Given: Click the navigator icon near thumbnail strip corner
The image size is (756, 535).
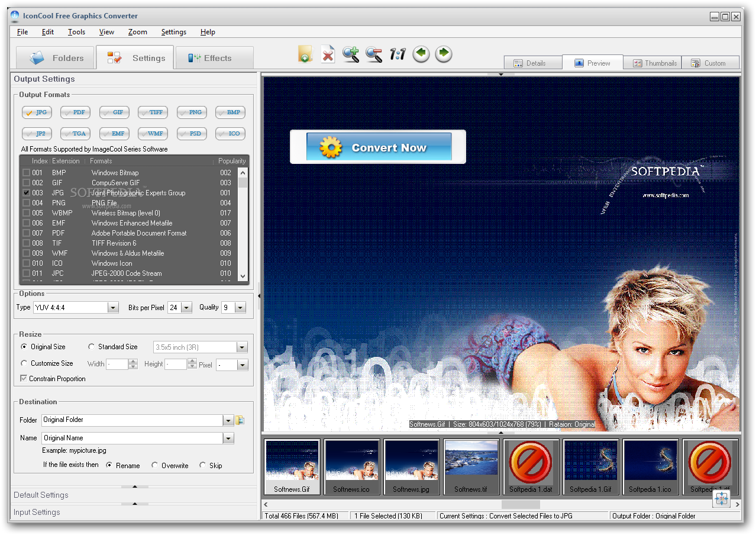Looking at the screenshot, I should coord(722,499).
